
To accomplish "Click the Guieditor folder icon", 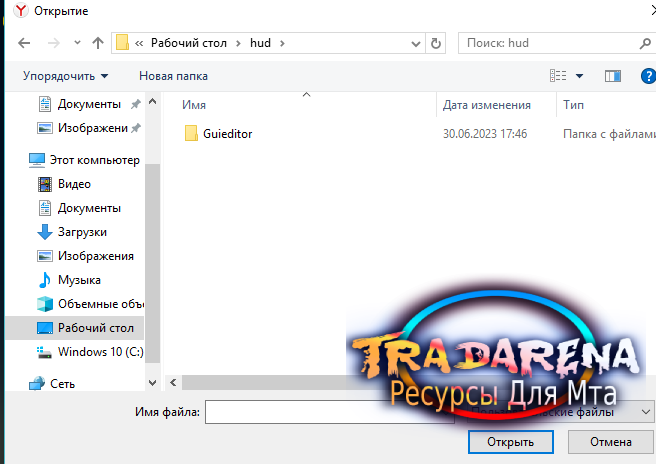I will [191, 133].
